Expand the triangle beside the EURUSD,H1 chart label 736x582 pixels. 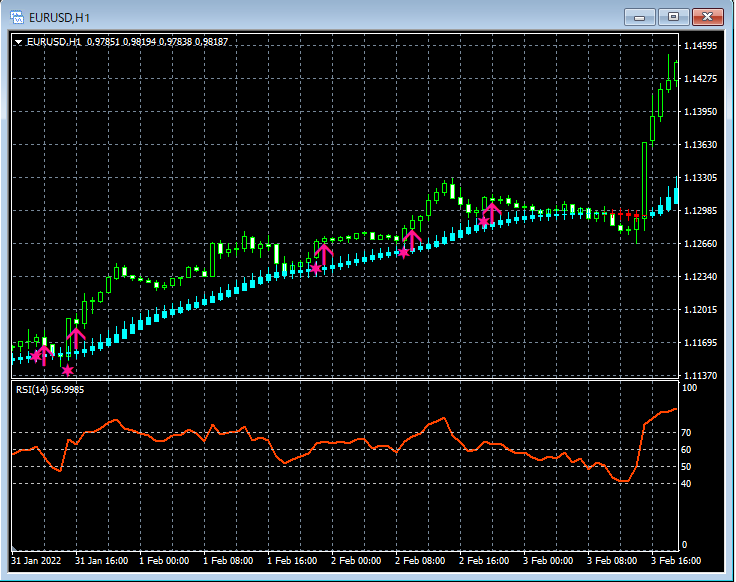click(x=19, y=42)
